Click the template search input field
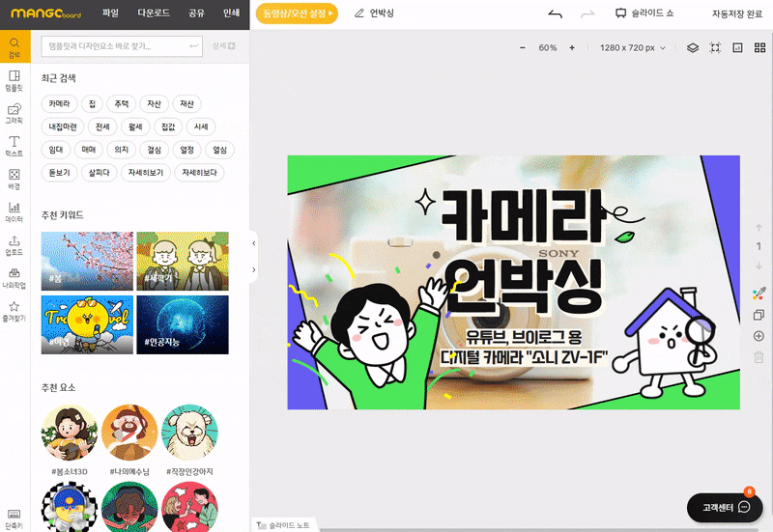Image resolution: width=773 pixels, height=532 pixels. 122,46
